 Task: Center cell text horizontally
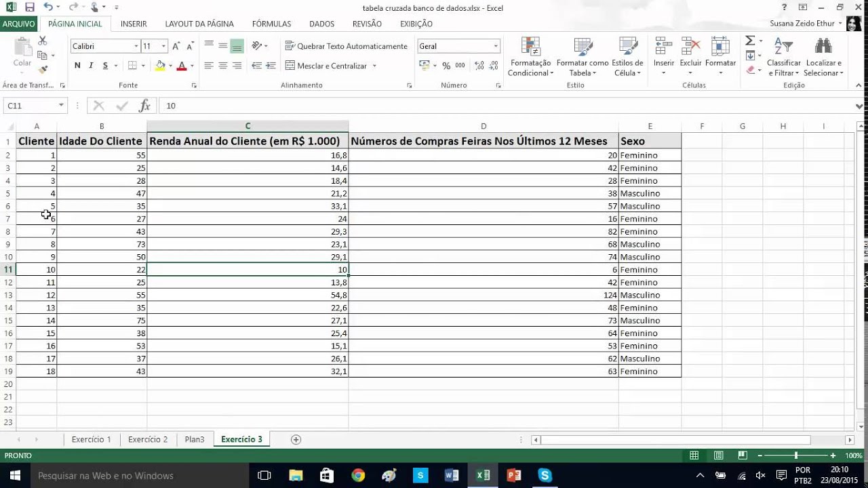click(x=222, y=66)
